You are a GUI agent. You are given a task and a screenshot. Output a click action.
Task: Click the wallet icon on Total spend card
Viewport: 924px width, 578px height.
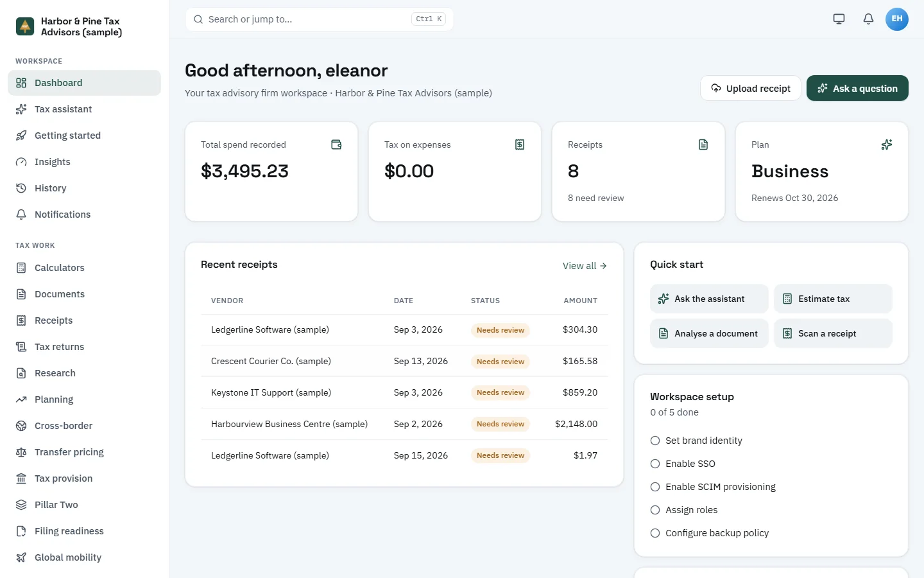tap(336, 144)
